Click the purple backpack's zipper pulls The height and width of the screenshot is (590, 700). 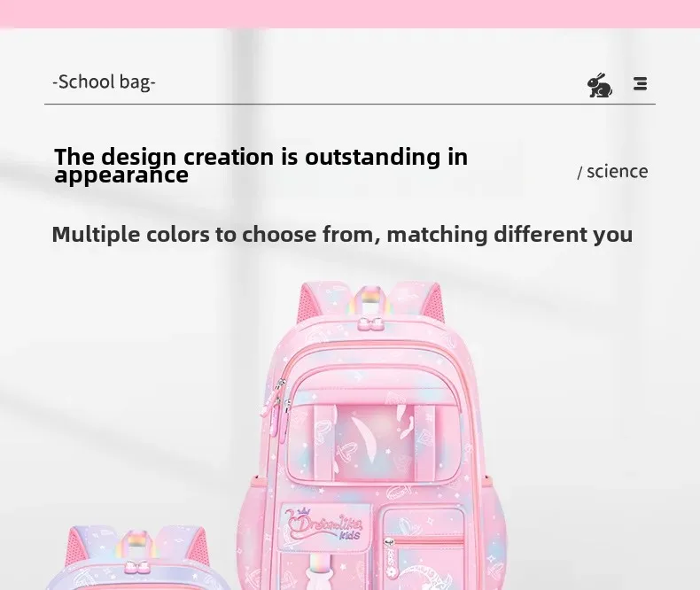point(136,567)
